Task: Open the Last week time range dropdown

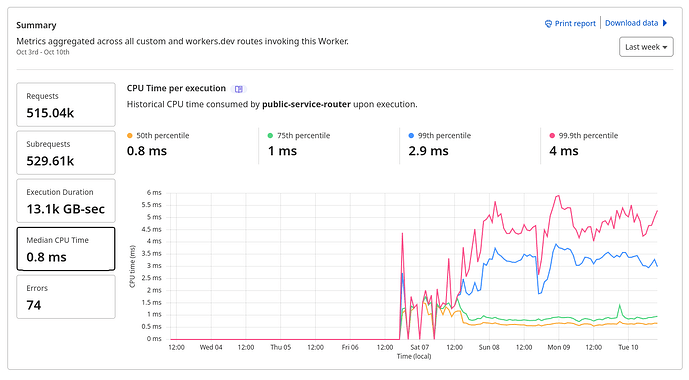Action: (646, 47)
